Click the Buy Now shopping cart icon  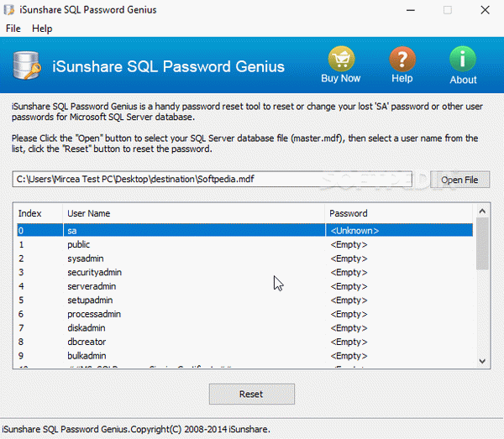[x=341, y=59]
